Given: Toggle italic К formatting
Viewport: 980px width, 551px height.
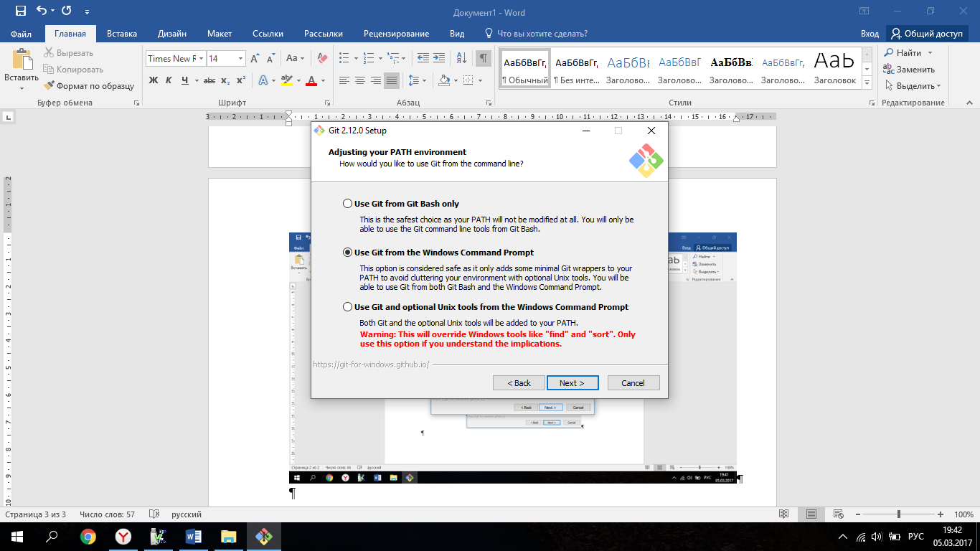Looking at the screenshot, I should point(169,80).
